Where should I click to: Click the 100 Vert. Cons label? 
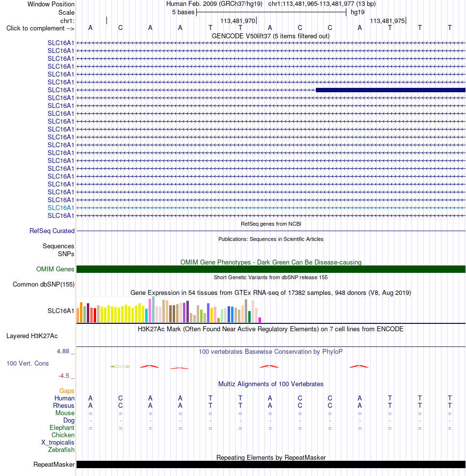27,364
